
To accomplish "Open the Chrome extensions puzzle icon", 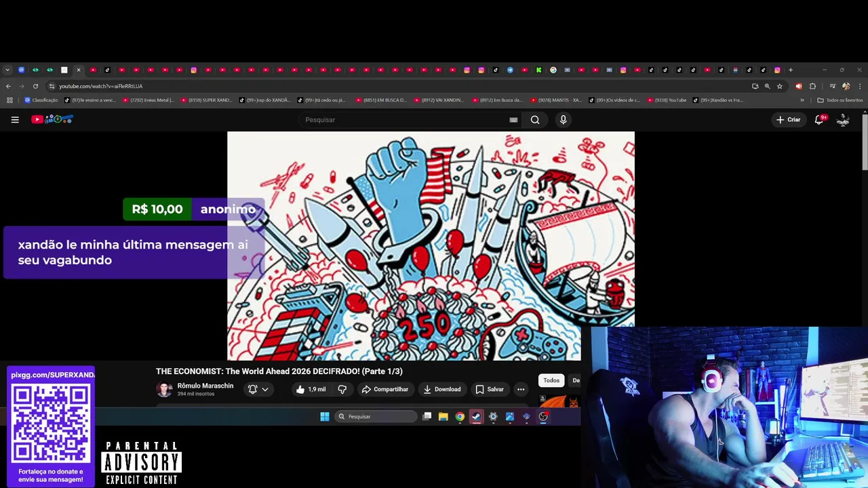I will (812, 86).
